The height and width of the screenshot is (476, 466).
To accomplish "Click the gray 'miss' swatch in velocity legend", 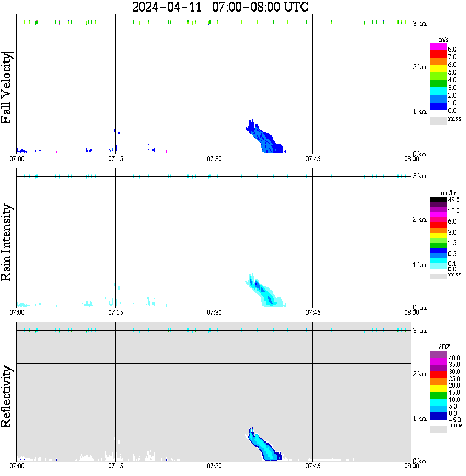I will click(x=438, y=121).
